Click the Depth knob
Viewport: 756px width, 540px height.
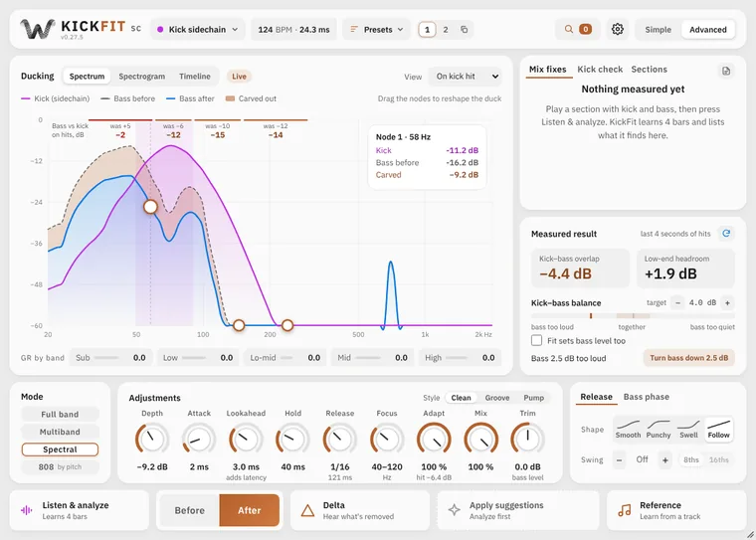point(152,440)
